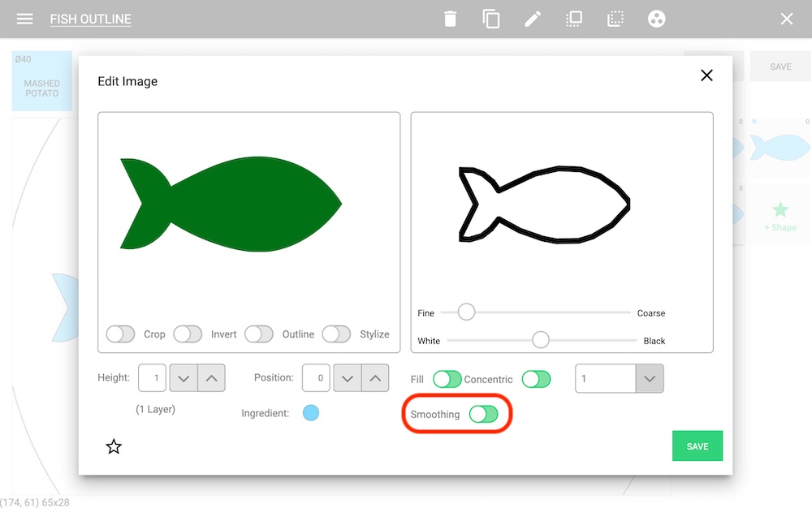Screen dimensions: 812x508
Task: Toggle the Crop switch
Action: (120, 334)
